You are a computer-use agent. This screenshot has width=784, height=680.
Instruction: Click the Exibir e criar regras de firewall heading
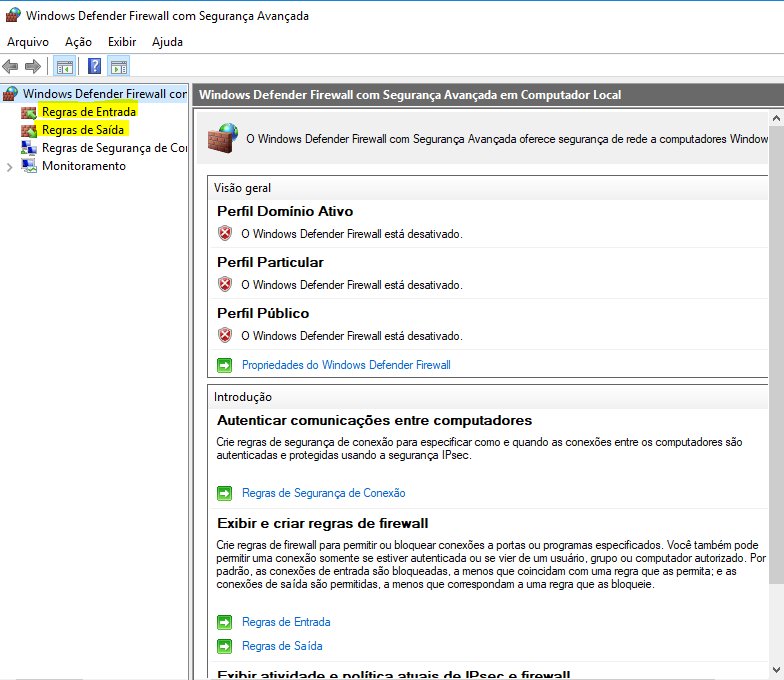pos(322,524)
